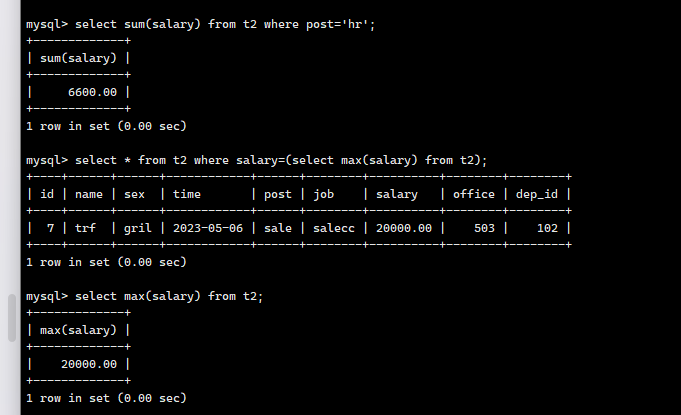The width and height of the screenshot is (681, 415).
Task: Click the date 2023-05-06
Action: (x=208, y=228)
